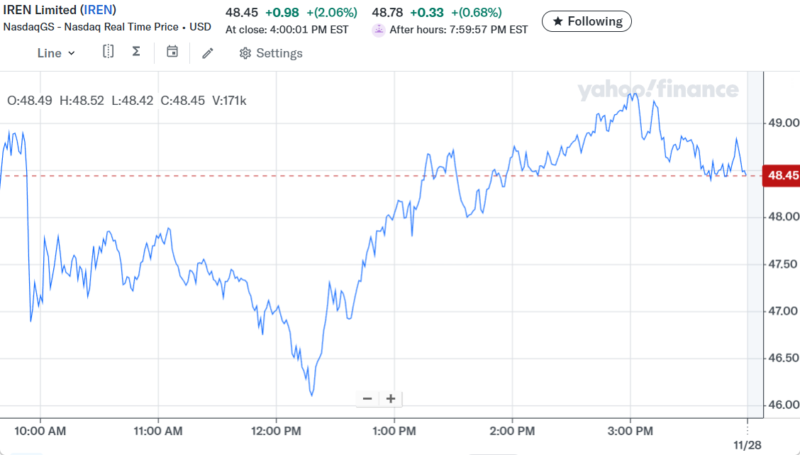Click the calendar events icon
Image resolution: width=800 pixels, height=455 pixels.
pos(172,52)
